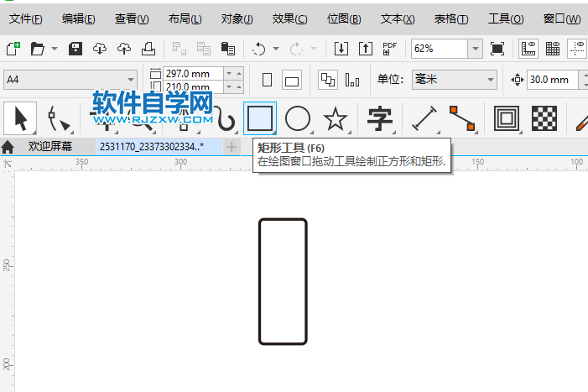The width and height of the screenshot is (588, 392).
Task: Click the Export icon
Action: point(366,49)
